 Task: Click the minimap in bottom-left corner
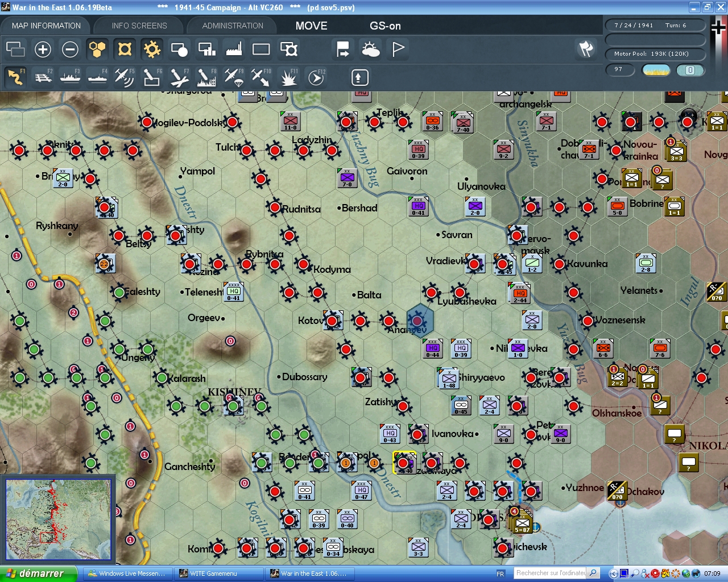pos(59,519)
